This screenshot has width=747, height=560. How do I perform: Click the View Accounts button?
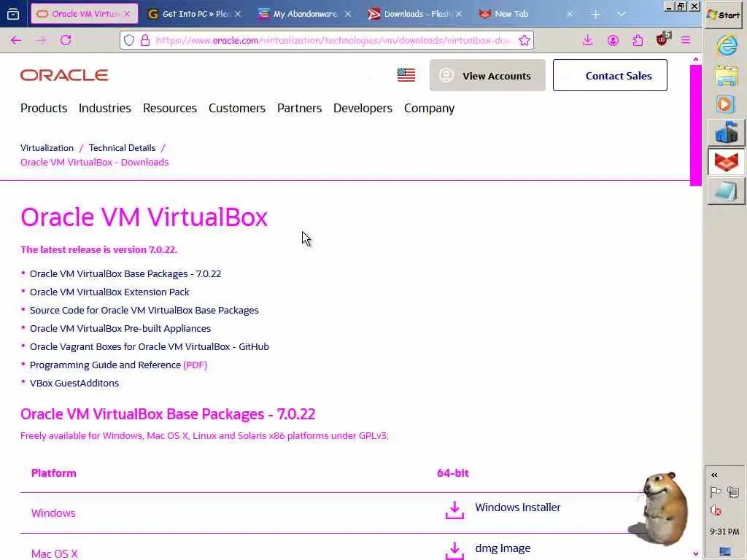(487, 75)
